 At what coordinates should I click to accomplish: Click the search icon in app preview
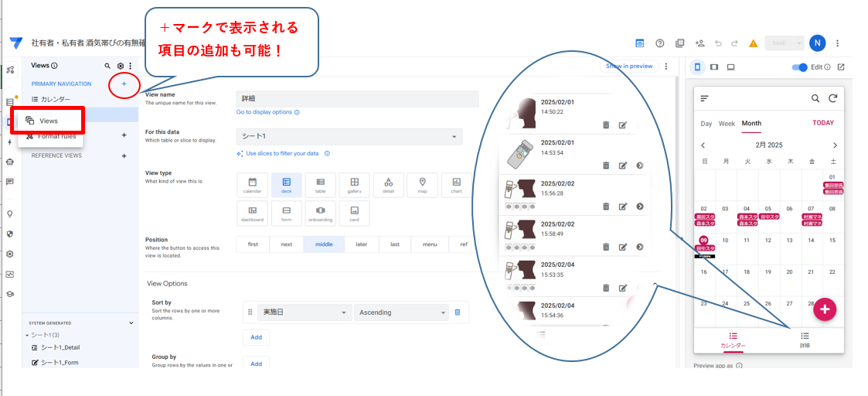point(815,98)
